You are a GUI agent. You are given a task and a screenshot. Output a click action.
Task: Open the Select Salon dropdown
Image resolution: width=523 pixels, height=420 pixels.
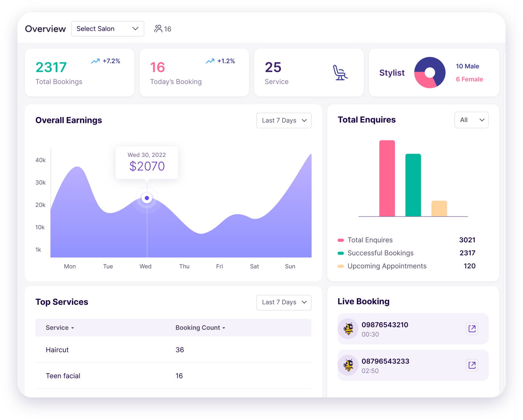pos(108,29)
